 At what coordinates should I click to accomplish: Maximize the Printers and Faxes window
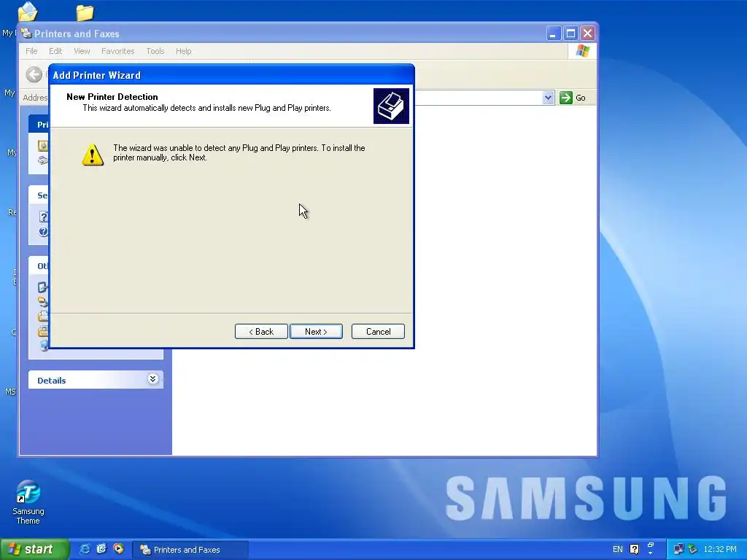tap(570, 34)
